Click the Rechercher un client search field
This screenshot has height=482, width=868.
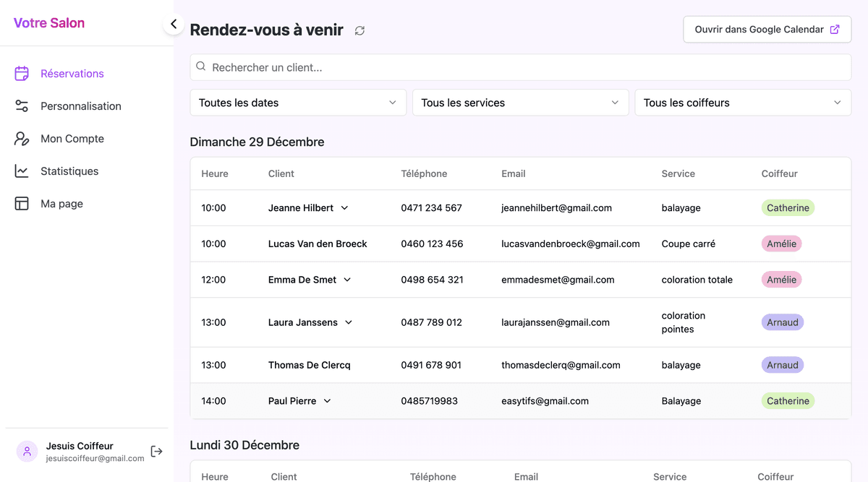521,67
